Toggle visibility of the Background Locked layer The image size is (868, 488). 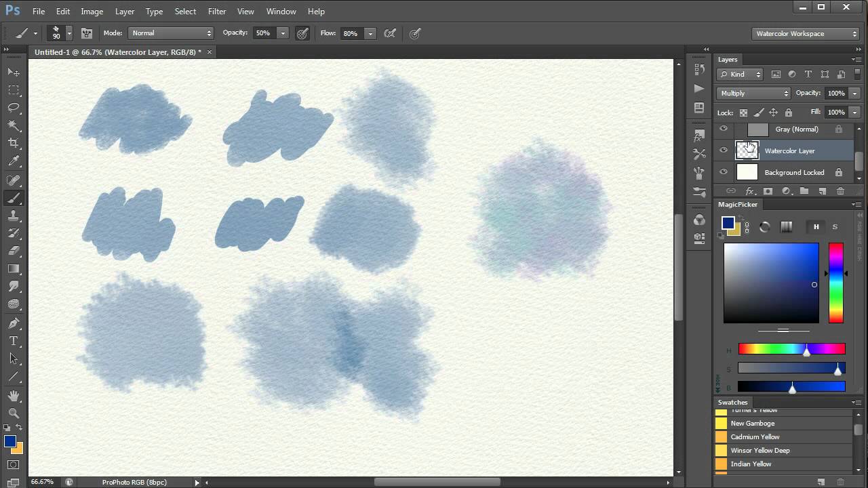[723, 172]
